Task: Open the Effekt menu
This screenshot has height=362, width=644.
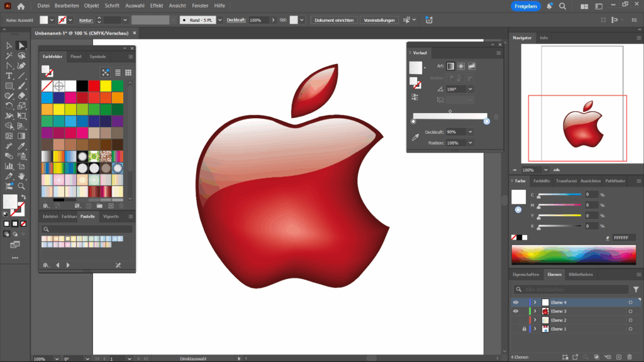Action: [157, 6]
